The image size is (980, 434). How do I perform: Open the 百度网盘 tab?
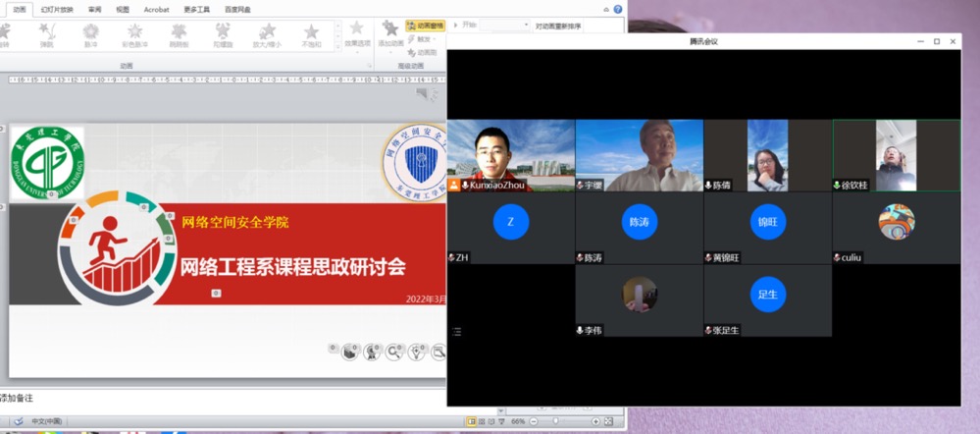(236, 10)
